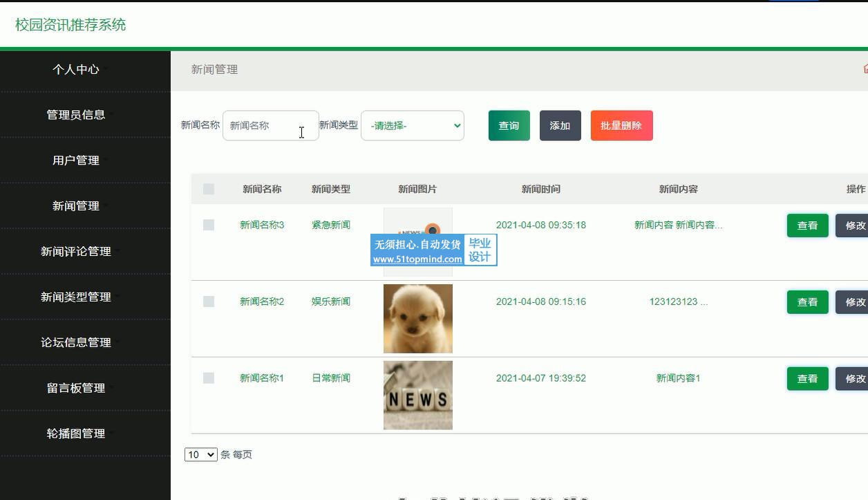
Task: Click 查看 for 新闻名称1
Action: [x=808, y=379]
